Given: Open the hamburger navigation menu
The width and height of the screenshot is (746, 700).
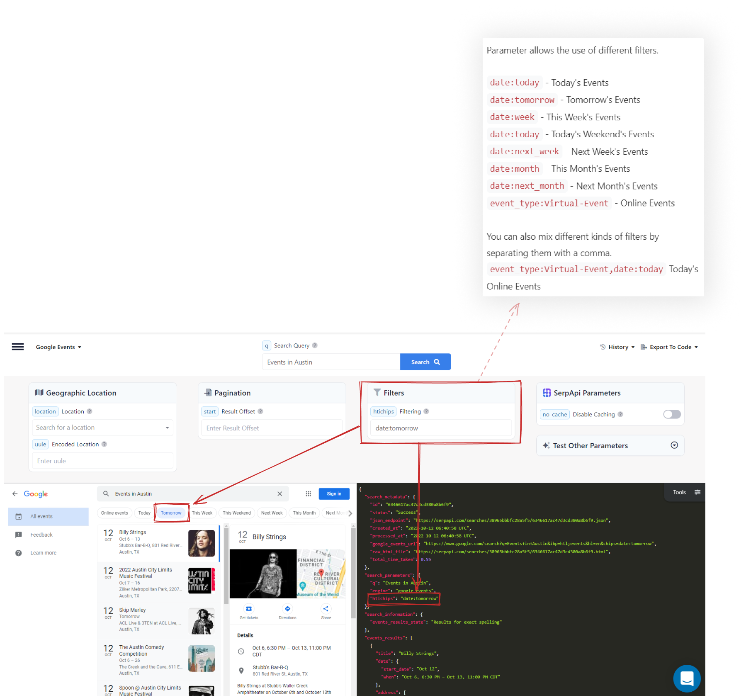Looking at the screenshot, I should point(17,347).
